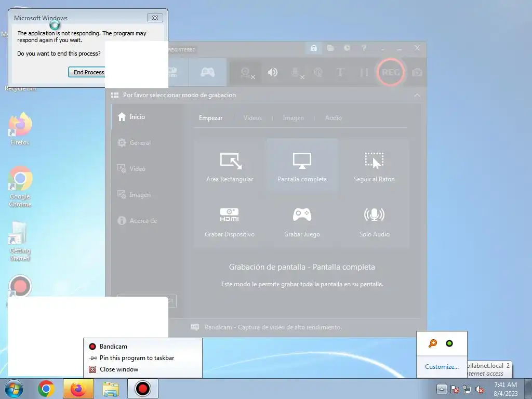Open the Getting Started desktop shortcut
The height and width of the screenshot is (399, 532).
[x=20, y=242]
